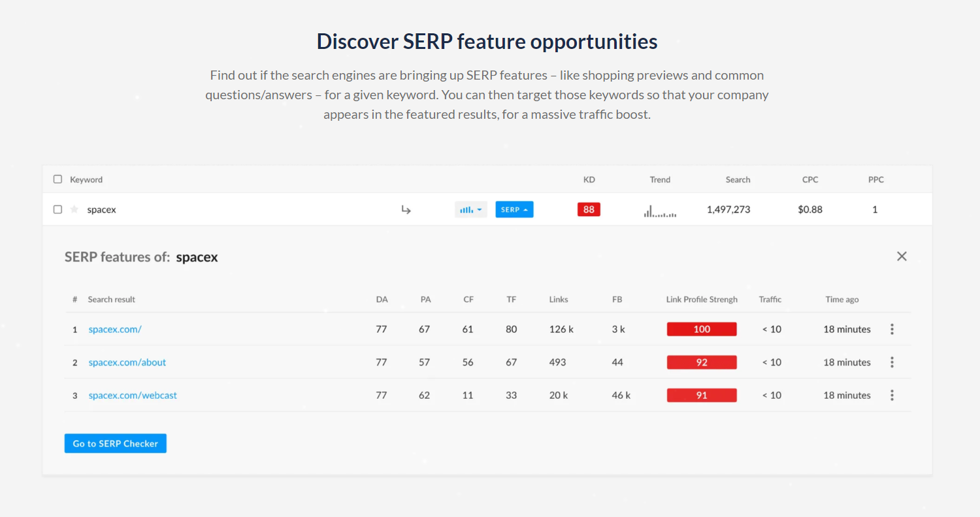Open the bar chart dropdown for spacex
The image size is (980, 517).
click(471, 210)
